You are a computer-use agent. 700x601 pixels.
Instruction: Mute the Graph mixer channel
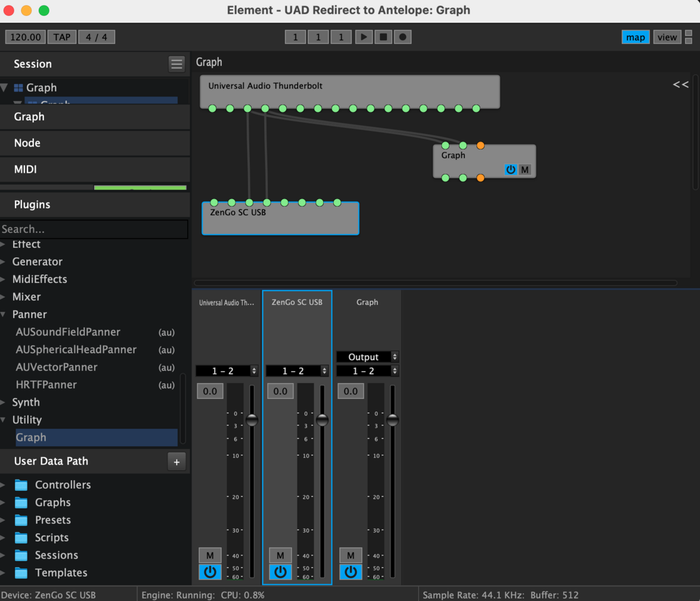[x=351, y=555]
